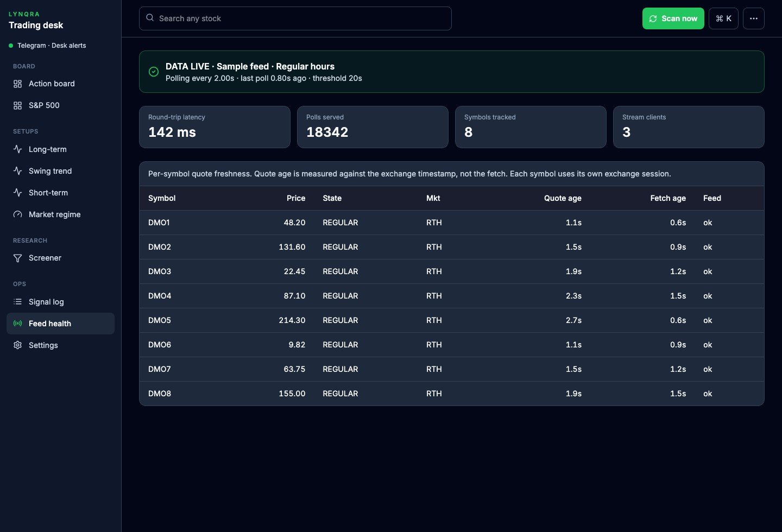Open the three-dots more menu
Screen dimensions: 782x532
tap(754, 18)
